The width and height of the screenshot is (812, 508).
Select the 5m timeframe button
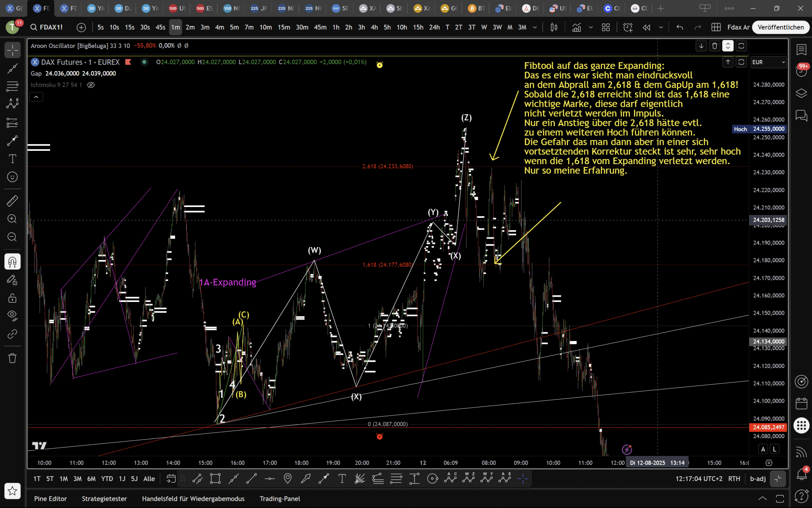234,28
